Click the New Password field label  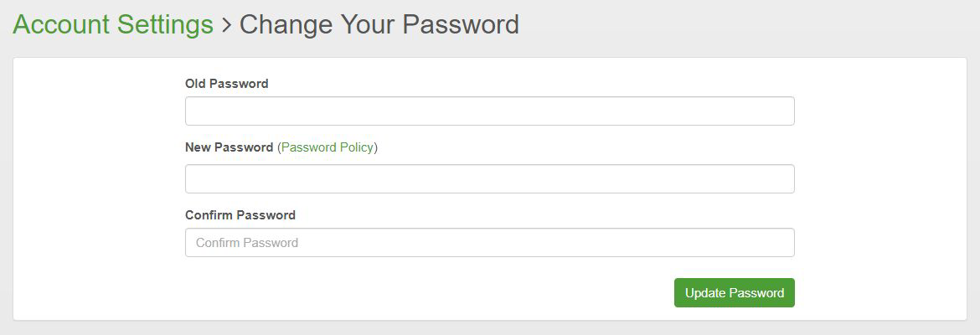click(x=229, y=147)
